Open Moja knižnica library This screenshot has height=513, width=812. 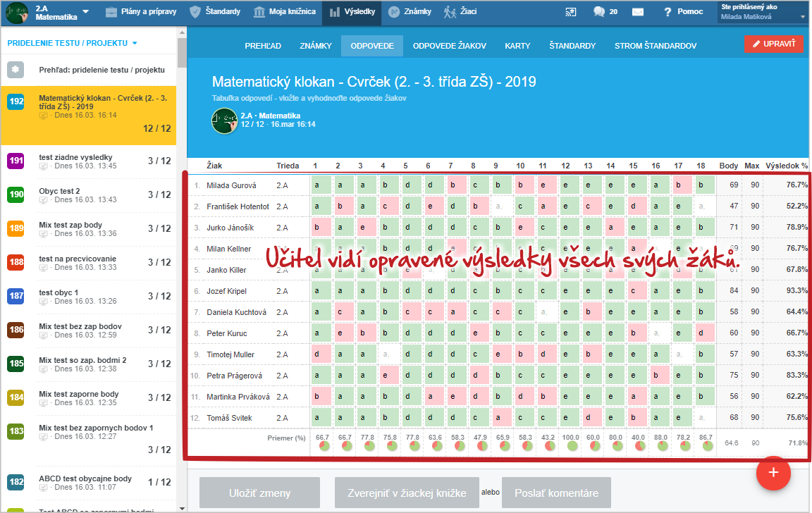[x=285, y=12]
